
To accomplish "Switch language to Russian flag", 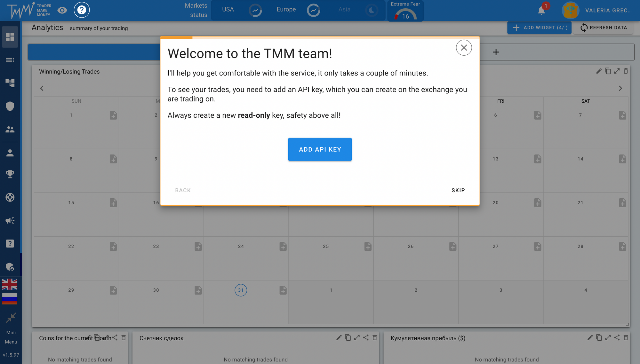I will click(x=10, y=298).
